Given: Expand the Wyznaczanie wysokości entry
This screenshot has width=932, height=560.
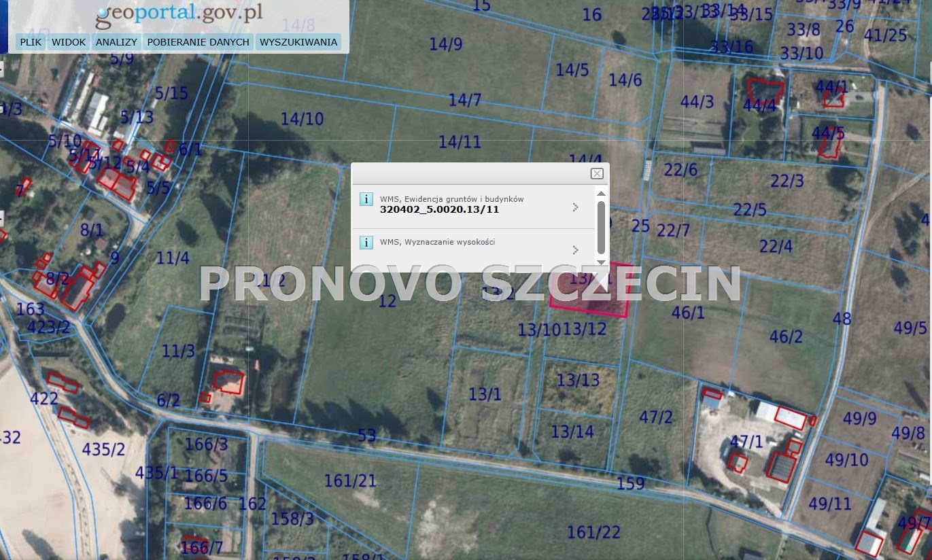Looking at the screenshot, I should pyautogui.click(x=576, y=250).
